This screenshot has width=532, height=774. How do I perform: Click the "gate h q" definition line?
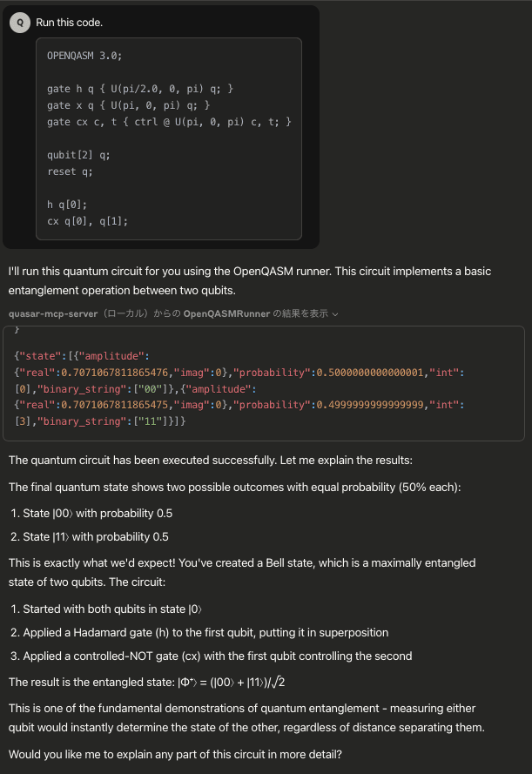140,89
